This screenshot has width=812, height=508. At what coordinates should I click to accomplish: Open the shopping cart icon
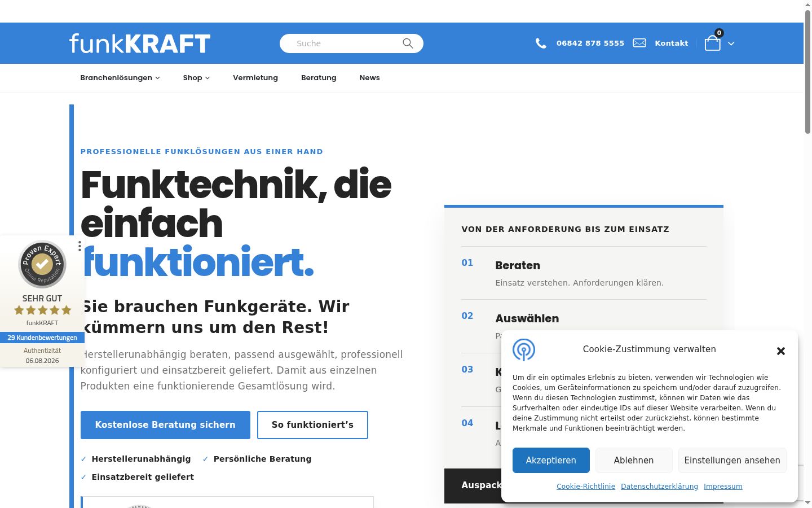[713, 43]
